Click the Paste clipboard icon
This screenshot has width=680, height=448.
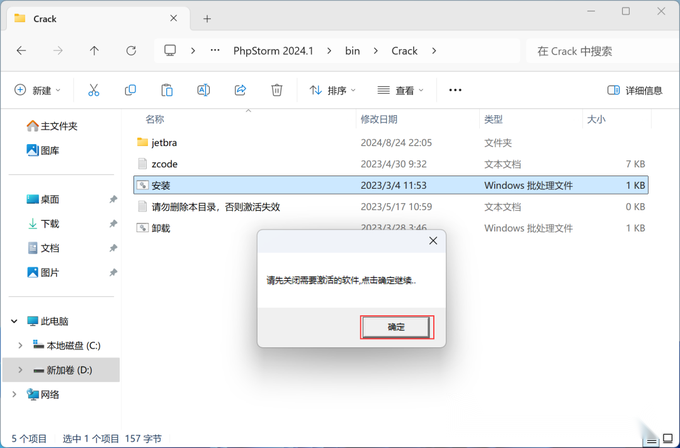(167, 90)
